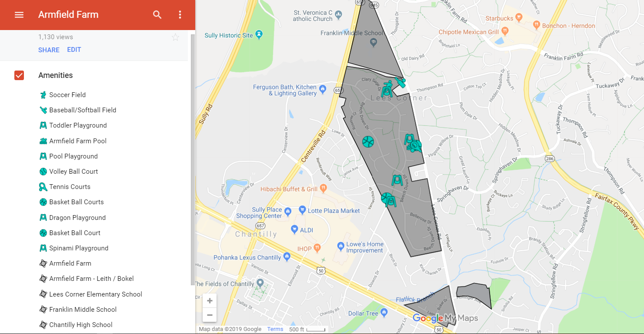
Task: Click the SHARE link
Action: 49,50
